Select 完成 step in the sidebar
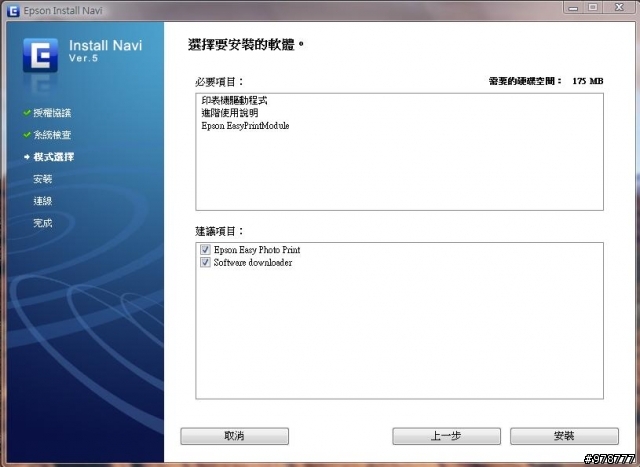 pos(42,223)
